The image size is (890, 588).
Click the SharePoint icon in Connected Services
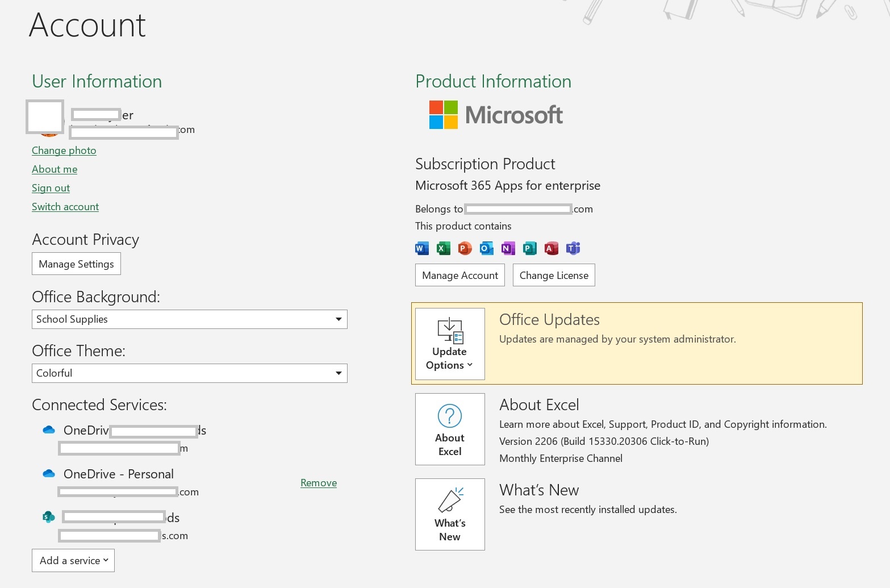click(x=49, y=517)
